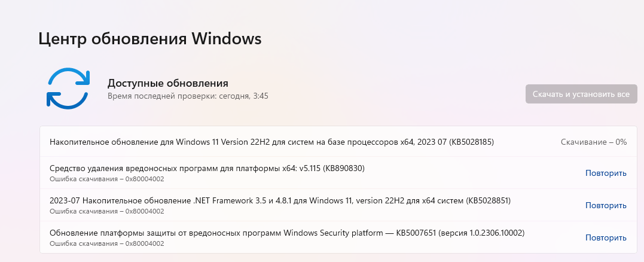Retry download of KB890830 via Повторить
Image resolution: width=644 pixels, height=262 pixels.
pyautogui.click(x=606, y=173)
